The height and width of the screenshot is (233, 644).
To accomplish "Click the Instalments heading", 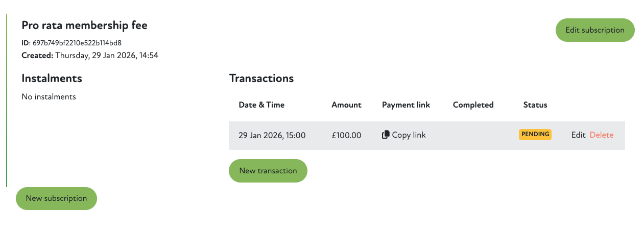I will pos(52,79).
